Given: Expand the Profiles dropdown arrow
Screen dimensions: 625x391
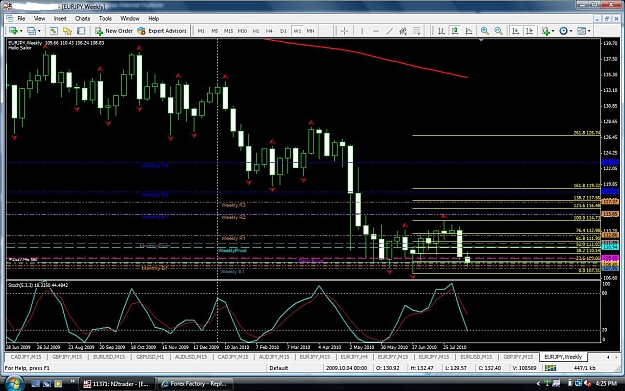Looking at the screenshot, I should coord(39,31).
